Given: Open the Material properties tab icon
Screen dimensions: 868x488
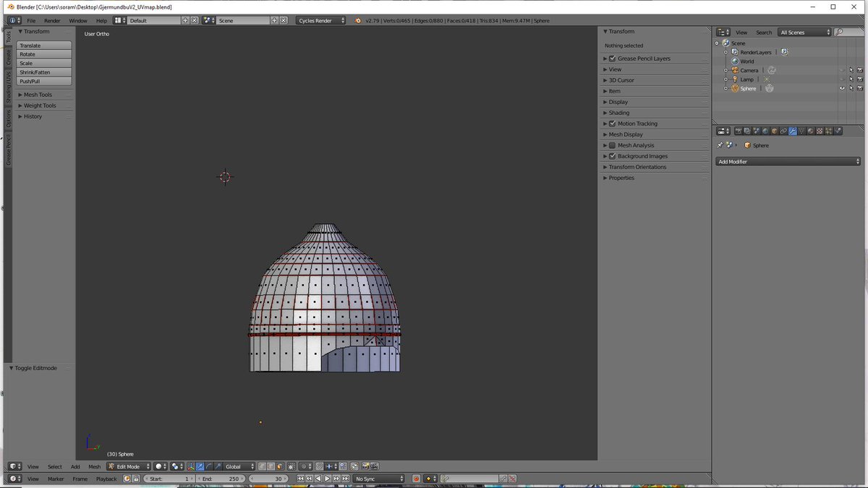Looking at the screenshot, I should 811,131.
